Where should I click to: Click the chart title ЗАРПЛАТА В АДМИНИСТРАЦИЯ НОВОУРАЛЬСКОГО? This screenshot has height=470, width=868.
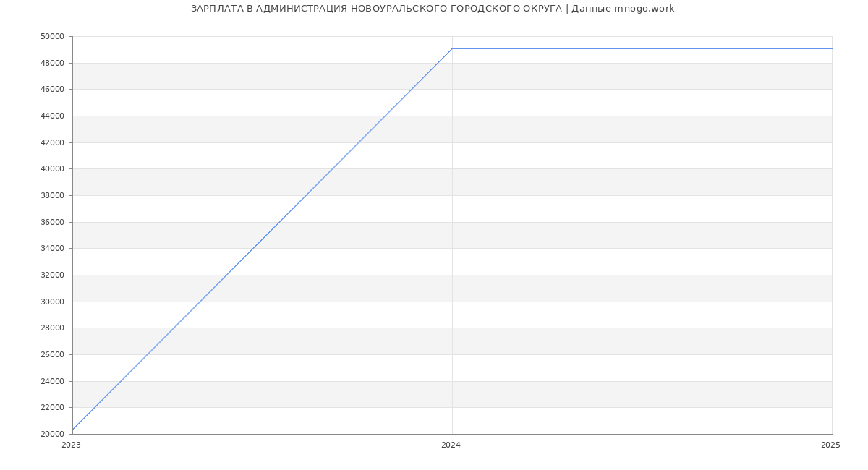coord(433,9)
